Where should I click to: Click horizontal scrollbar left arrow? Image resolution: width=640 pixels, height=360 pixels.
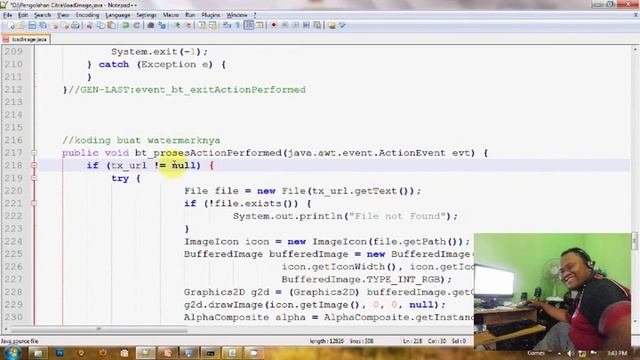(5, 329)
